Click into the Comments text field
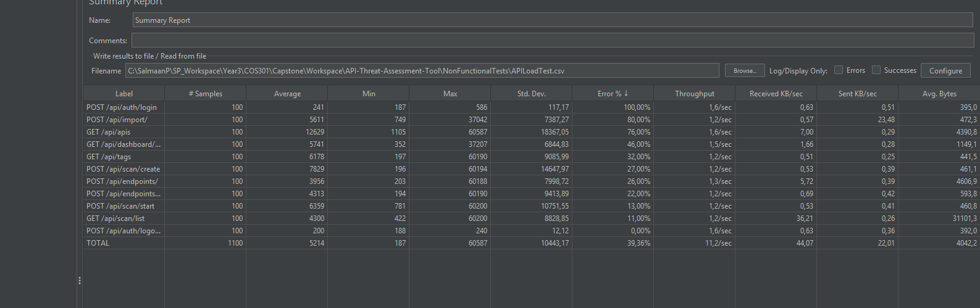Viewport: 980px width, 308px height. [x=552, y=41]
